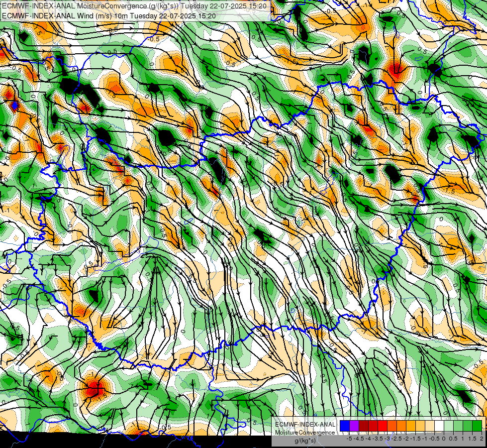Screen dimensions: 487x448
Task: Click 'MoistureConvergence' label in the legend
Action: [305, 433]
